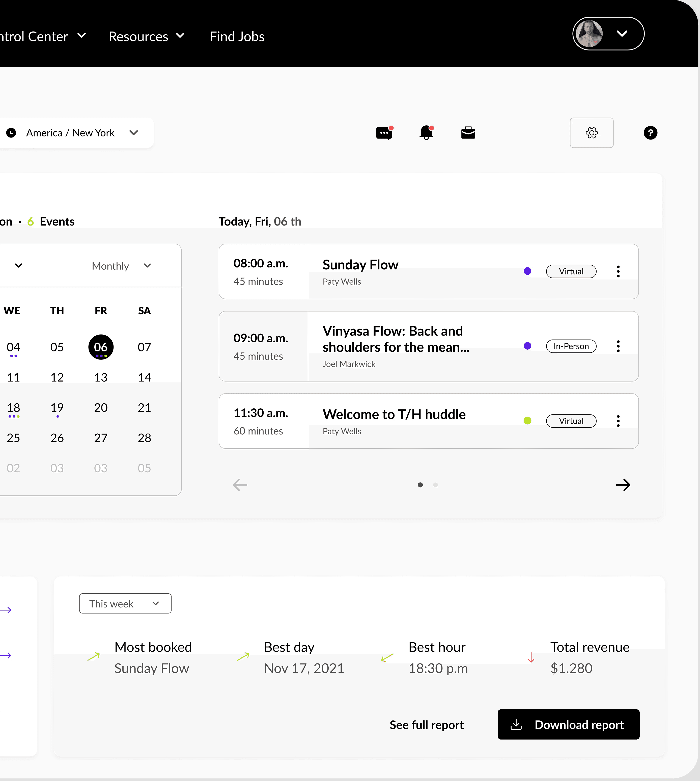Open settings via the gear icon
Screen dimensions: 700x781
click(591, 133)
